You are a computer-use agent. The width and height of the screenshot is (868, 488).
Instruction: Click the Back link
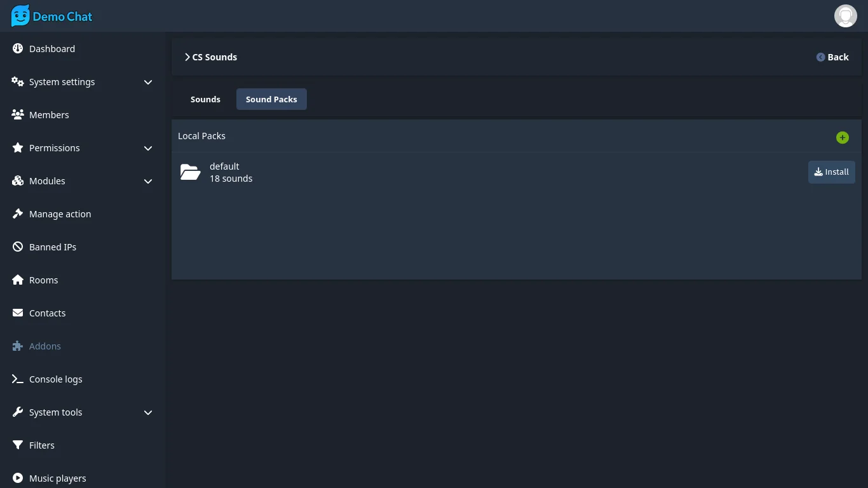tap(832, 57)
